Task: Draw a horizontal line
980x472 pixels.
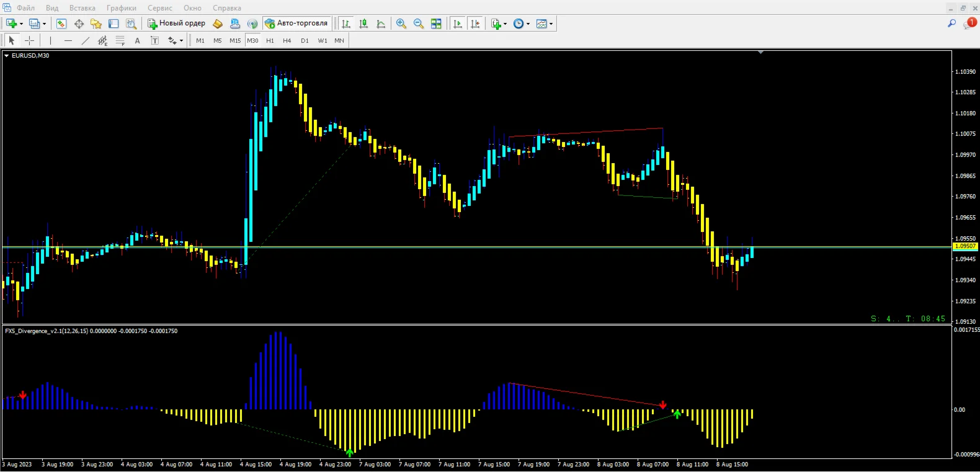Action: coord(68,40)
